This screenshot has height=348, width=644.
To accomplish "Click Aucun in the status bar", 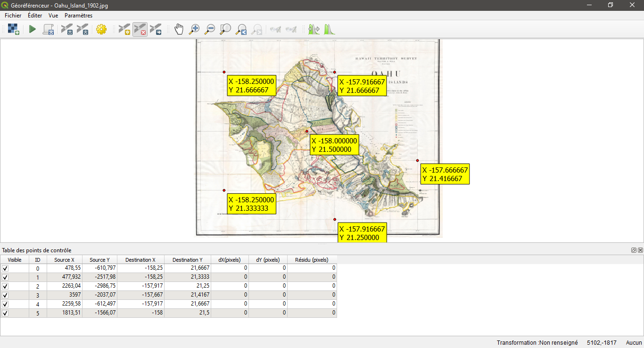I will tap(634, 343).
